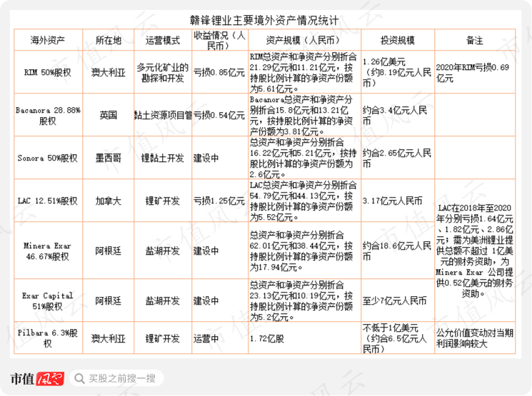Click the 运营模式 column header
The image size is (532, 396).
[163, 40]
